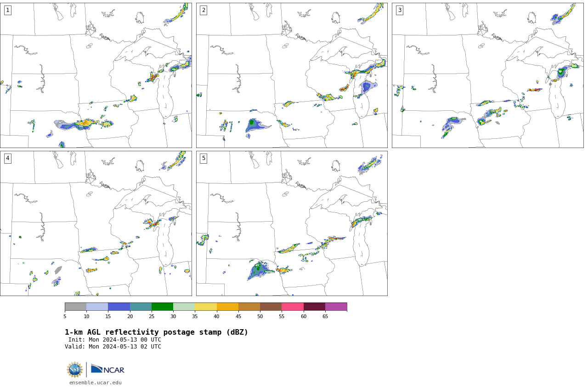Viewport: 588px width, 388px height.
Task: Click the ensemble.ucar.edu link text
Action: [96, 382]
